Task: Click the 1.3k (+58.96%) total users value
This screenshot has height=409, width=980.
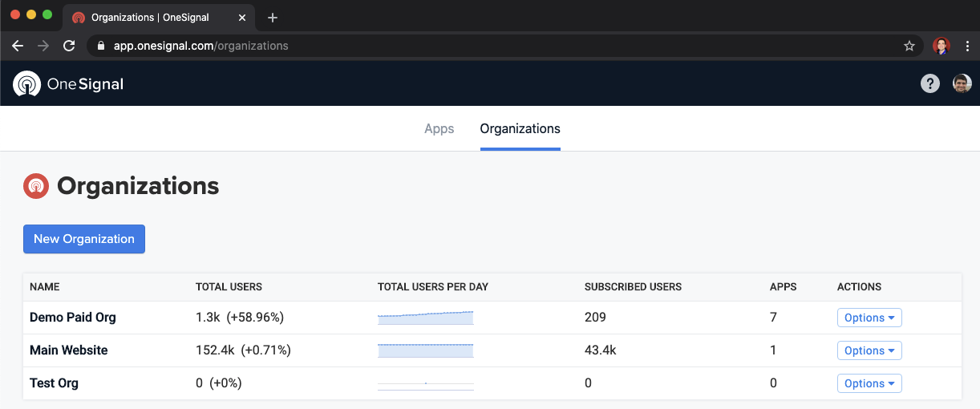Action: (240, 318)
